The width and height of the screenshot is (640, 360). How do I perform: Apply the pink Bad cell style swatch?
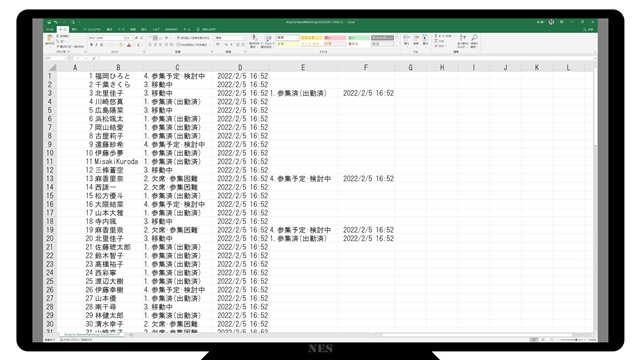tap(335, 38)
